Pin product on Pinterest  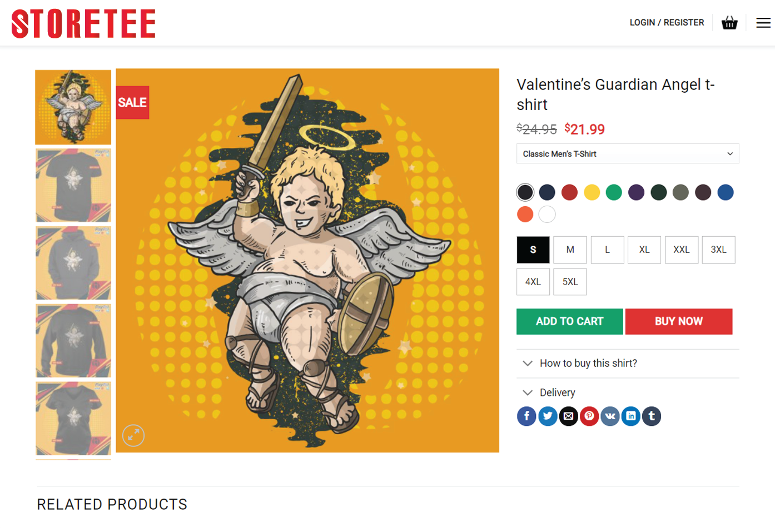click(x=589, y=416)
